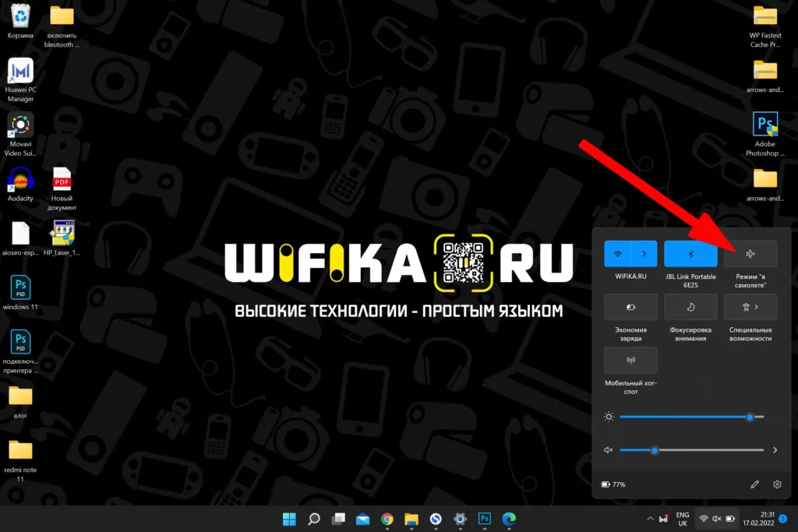Select Movavi Video Suite desktop shortcut
The image size is (798, 532).
(x=20, y=134)
